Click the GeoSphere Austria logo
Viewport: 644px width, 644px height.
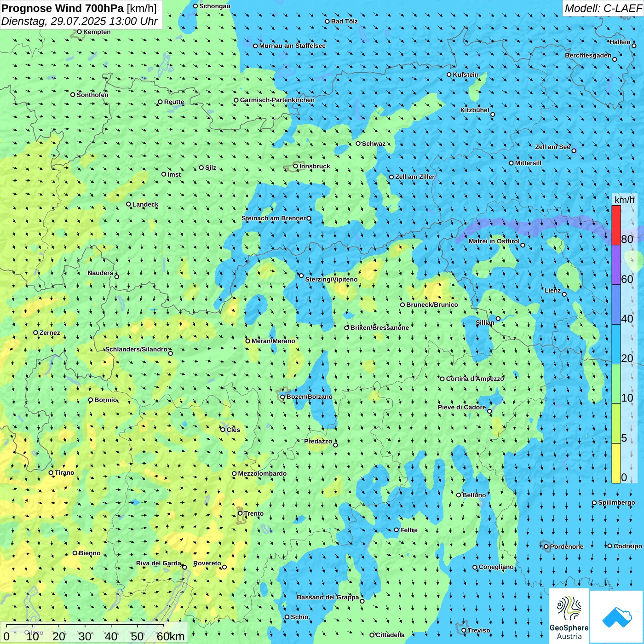coord(569,616)
